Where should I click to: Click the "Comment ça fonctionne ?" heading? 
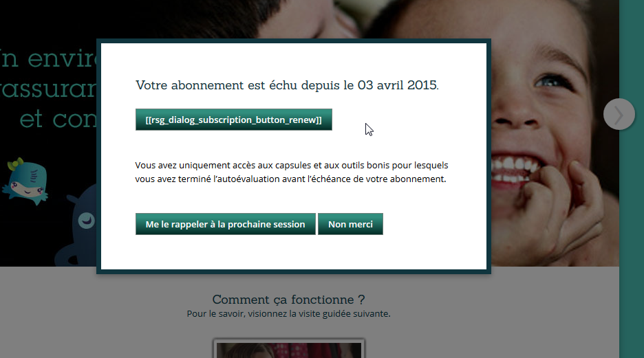click(x=288, y=300)
